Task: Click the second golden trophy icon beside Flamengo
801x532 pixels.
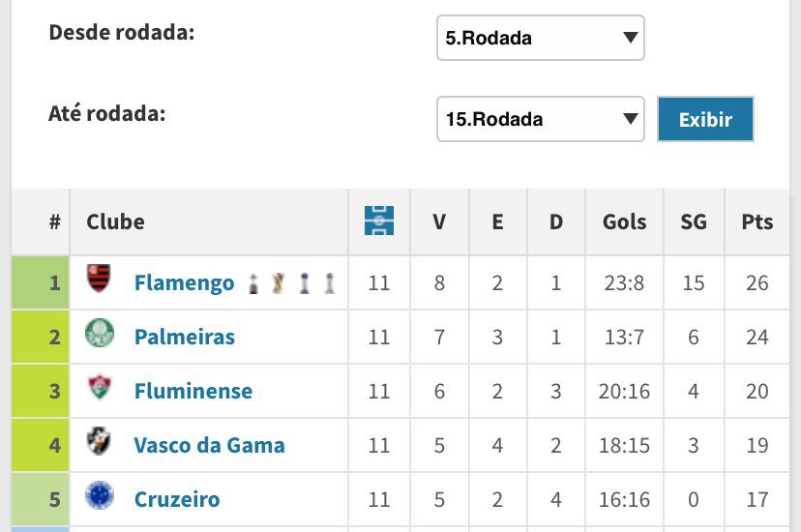Action: pyautogui.click(x=278, y=283)
